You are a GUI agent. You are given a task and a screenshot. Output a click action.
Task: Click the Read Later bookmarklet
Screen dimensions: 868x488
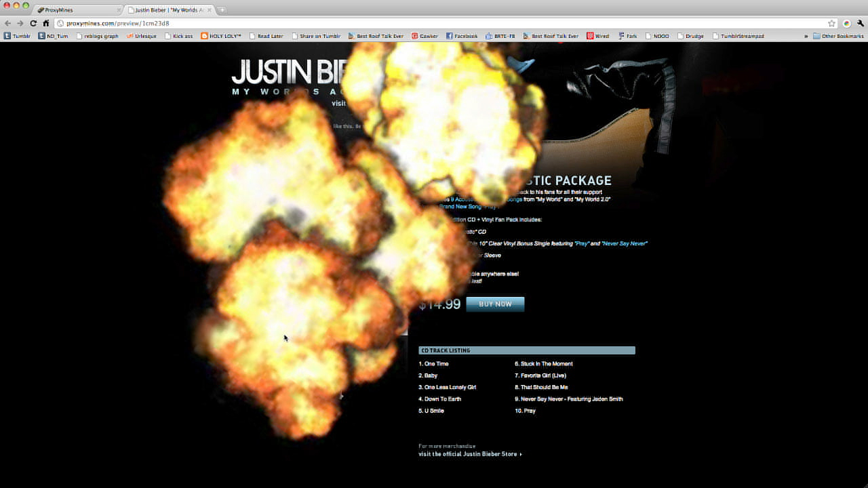[x=266, y=36]
